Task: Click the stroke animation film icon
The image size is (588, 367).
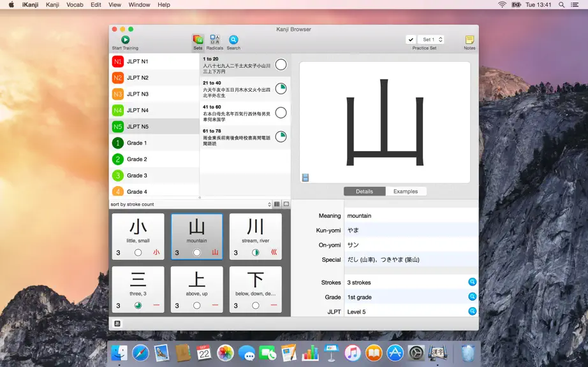Action: click(305, 178)
